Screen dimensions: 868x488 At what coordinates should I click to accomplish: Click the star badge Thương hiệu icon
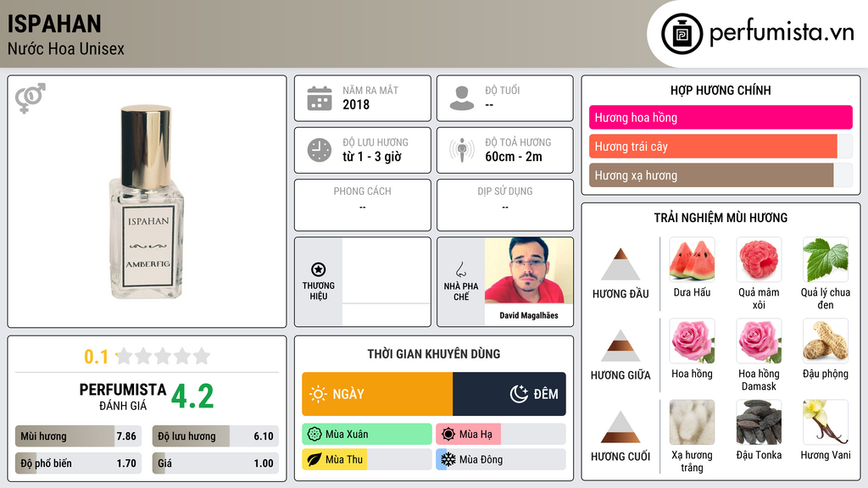point(319,269)
